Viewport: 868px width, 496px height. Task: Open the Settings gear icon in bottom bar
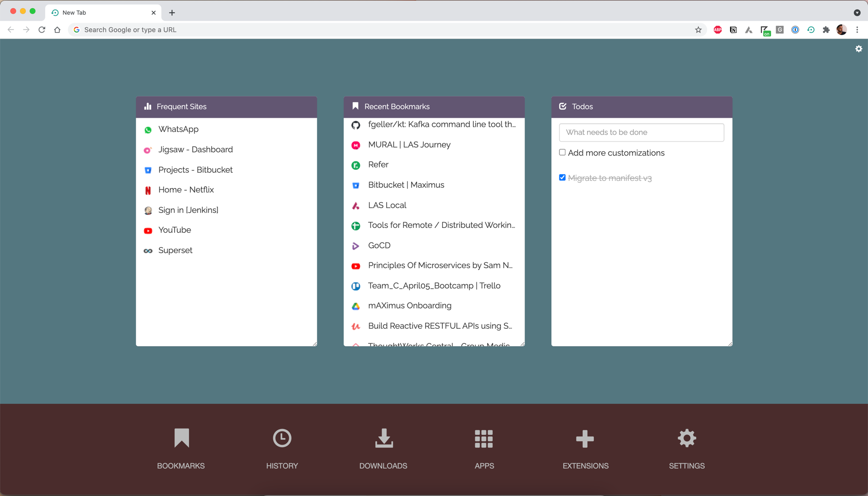click(x=687, y=438)
